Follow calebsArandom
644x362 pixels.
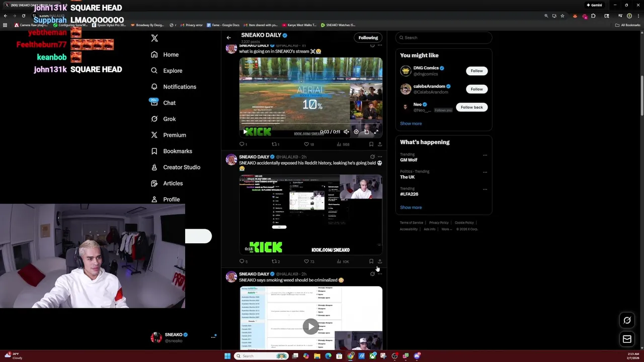476,89
